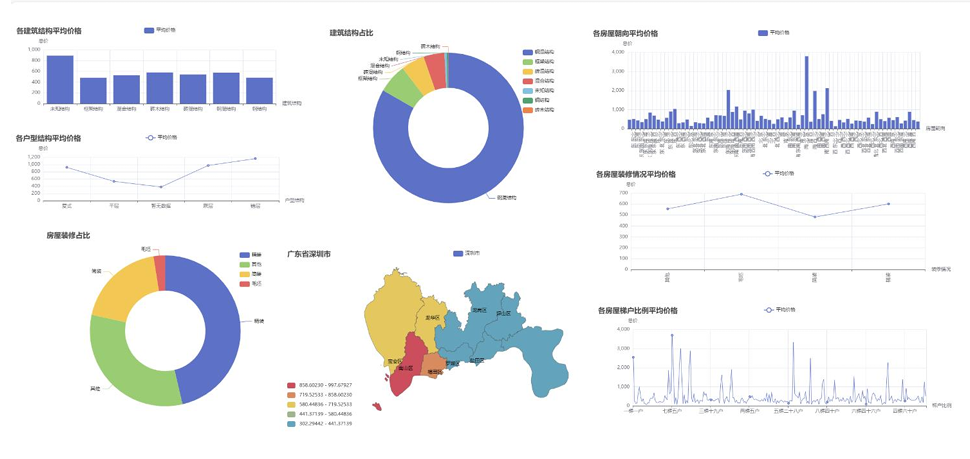Click yellow slice of 房屋装修占比 donut
The height and width of the screenshot is (459, 970).
coord(121,288)
